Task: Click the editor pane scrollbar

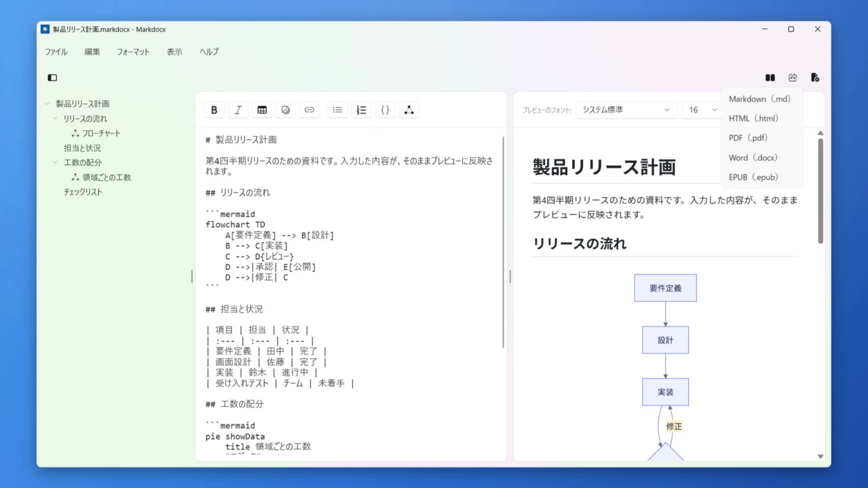Action: (x=503, y=242)
